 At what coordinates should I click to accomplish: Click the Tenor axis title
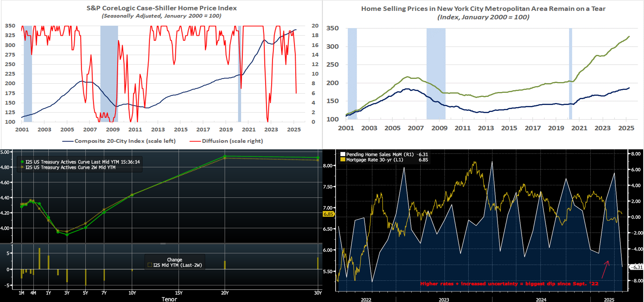coord(169,299)
